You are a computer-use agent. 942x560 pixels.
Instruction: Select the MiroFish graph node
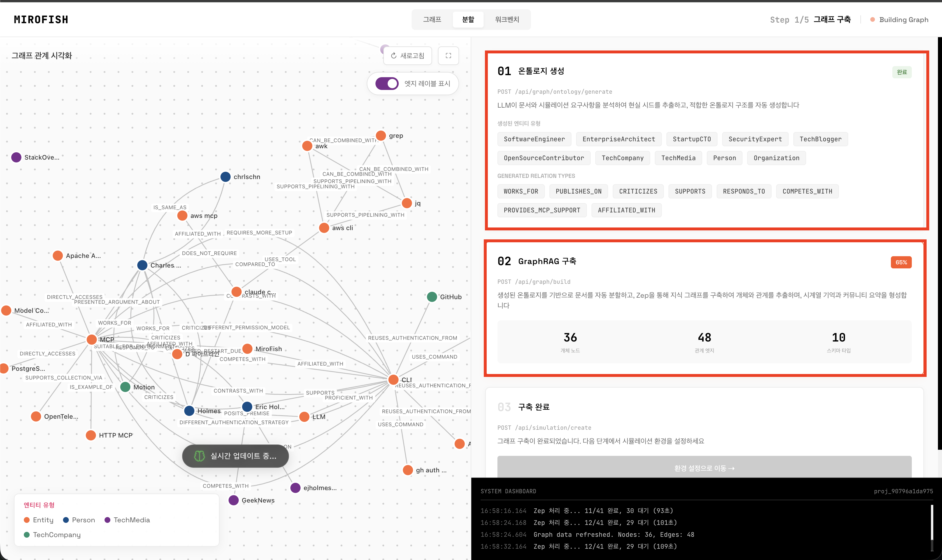pos(247,349)
